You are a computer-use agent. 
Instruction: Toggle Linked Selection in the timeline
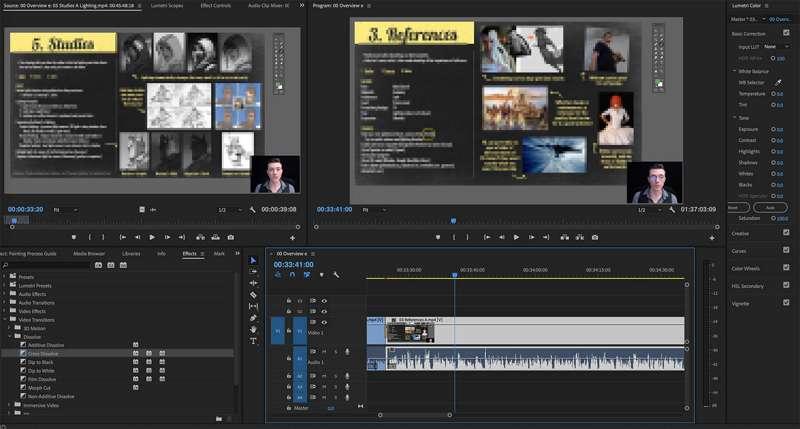[x=307, y=275]
